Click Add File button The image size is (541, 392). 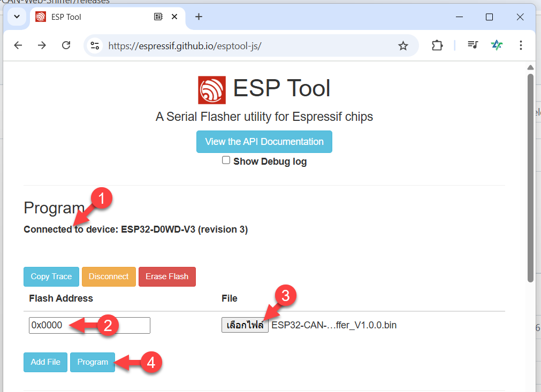point(45,362)
